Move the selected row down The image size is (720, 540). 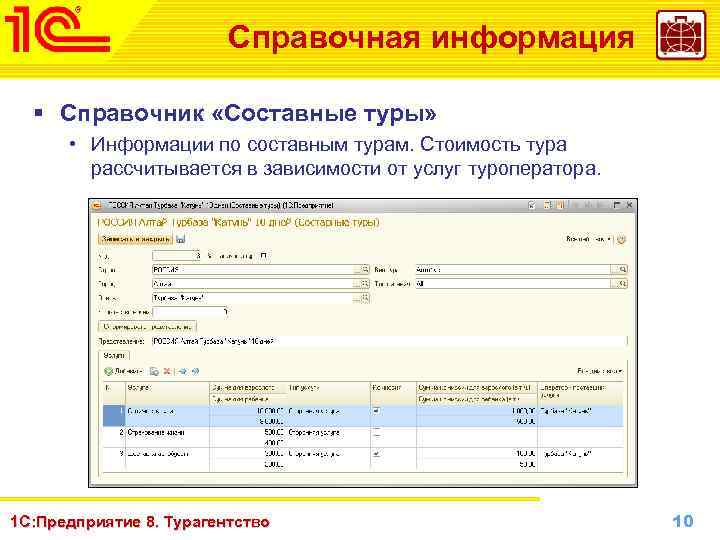pyautogui.click(x=196, y=371)
